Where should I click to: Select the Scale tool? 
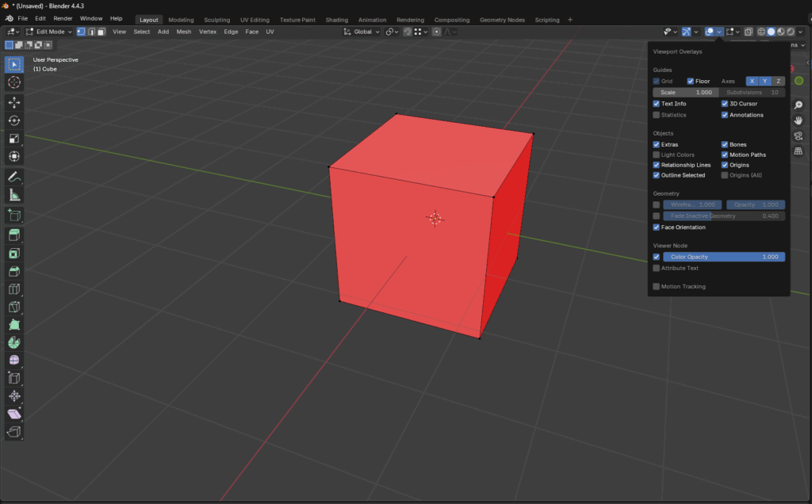click(14, 138)
